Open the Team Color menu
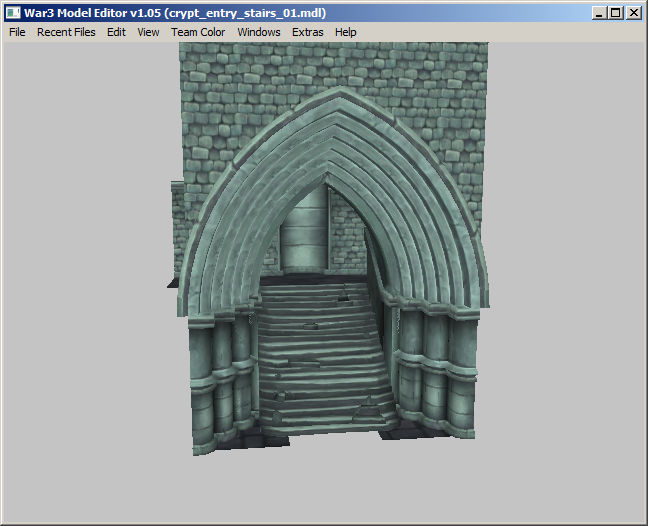 pyautogui.click(x=198, y=32)
